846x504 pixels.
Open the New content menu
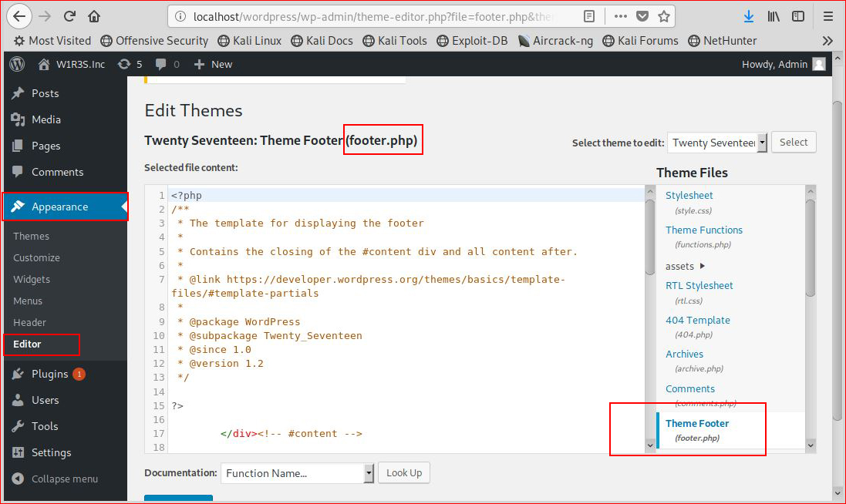coord(213,64)
